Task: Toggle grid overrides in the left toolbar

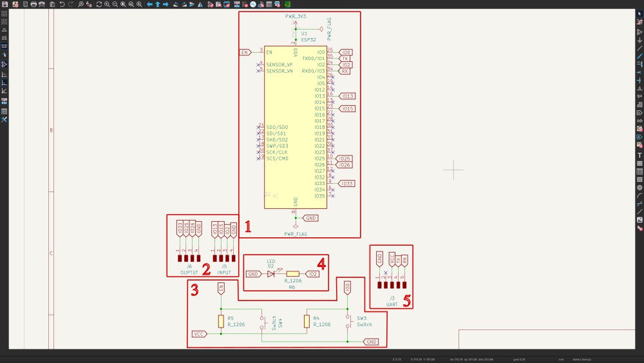Action: coord(4,21)
